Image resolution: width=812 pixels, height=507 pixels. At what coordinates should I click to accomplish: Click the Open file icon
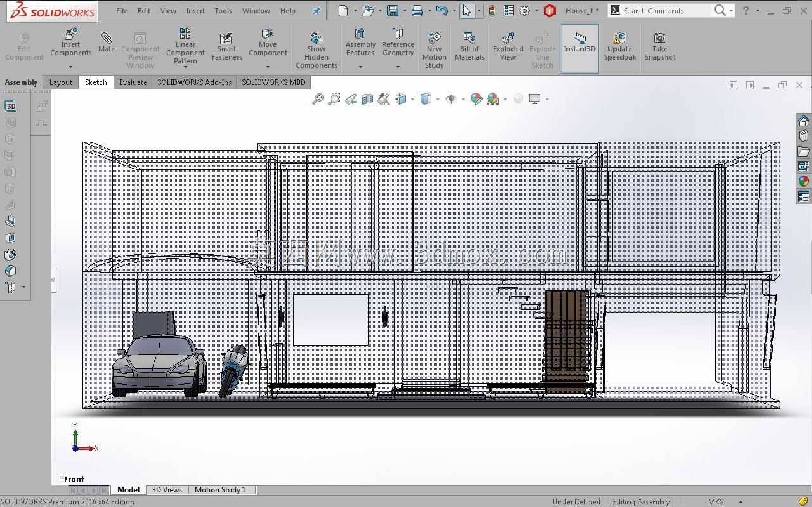367,11
